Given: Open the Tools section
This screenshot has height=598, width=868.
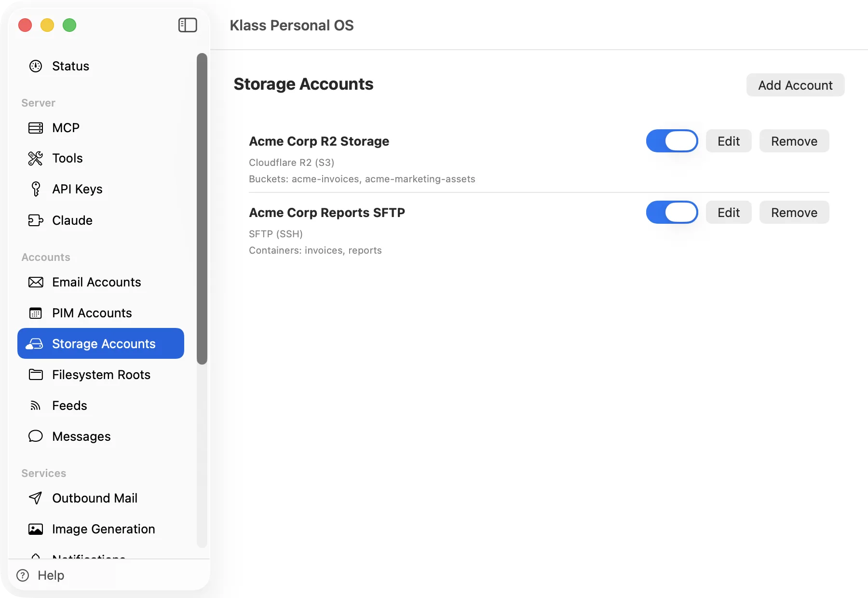Looking at the screenshot, I should click(x=101, y=158).
